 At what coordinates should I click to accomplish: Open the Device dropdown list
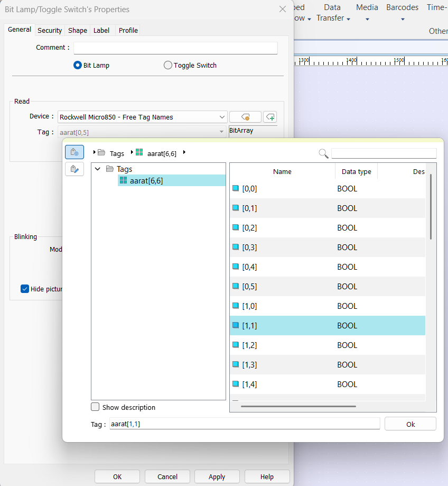(x=222, y=117)
